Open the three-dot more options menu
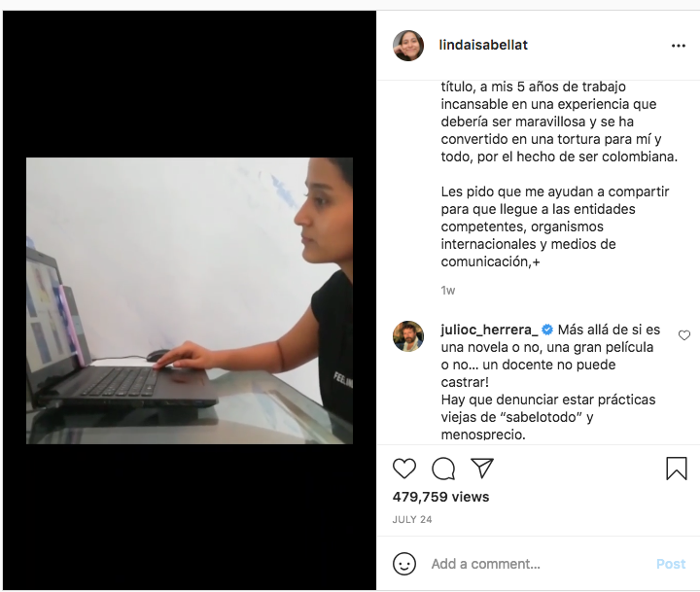700x592 pixels. click(x=679, y=46)
